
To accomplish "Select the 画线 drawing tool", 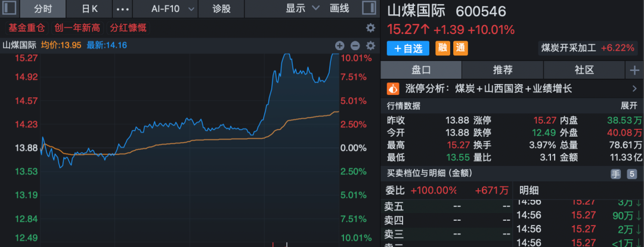I will (339, 8).
